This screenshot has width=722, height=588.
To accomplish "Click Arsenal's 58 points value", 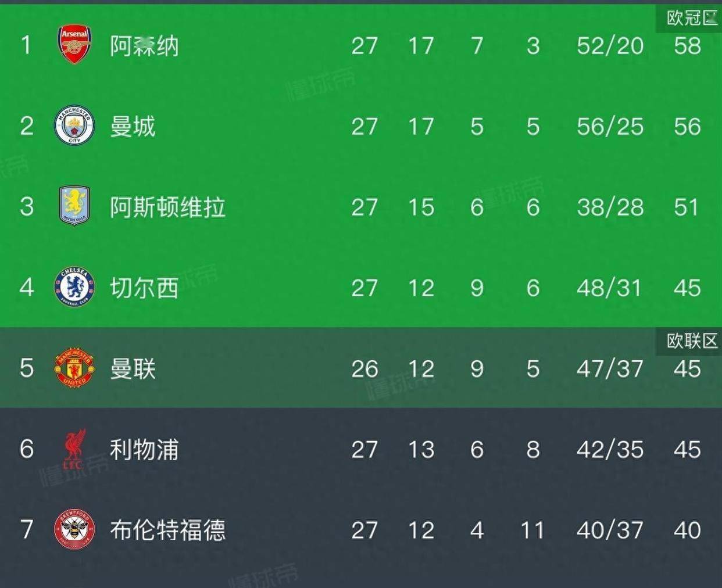I will (x=687, y=46).
